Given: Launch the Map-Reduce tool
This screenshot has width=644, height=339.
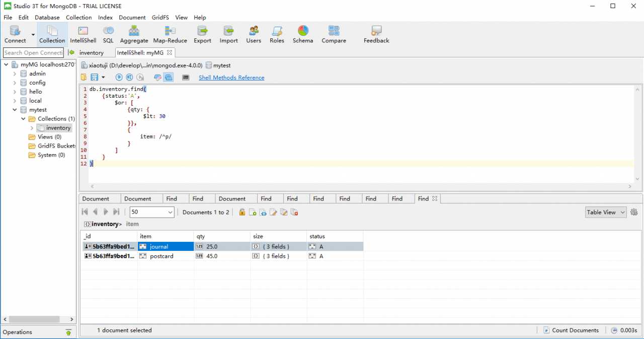Looking at the screenshot, I should click(170, 34).
